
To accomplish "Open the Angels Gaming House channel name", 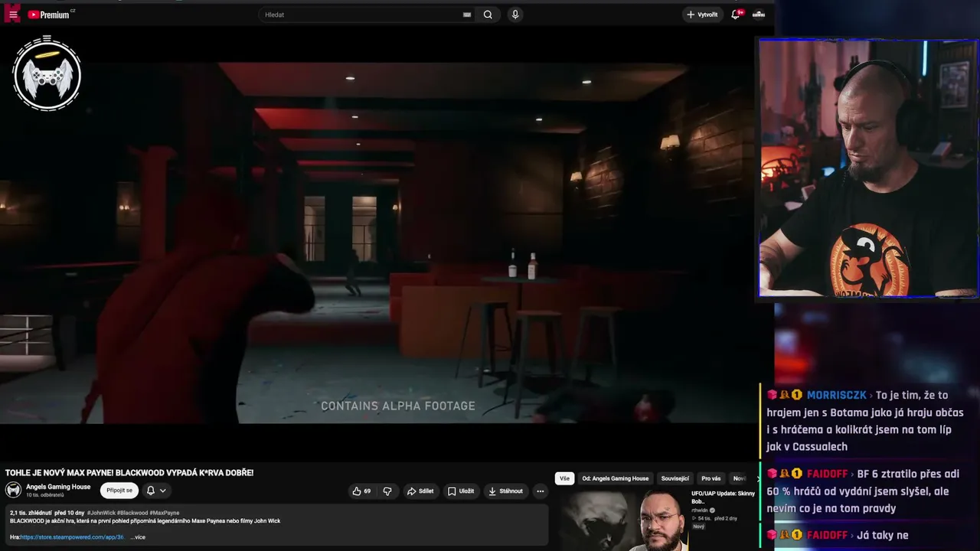I will tap(58, 487).
